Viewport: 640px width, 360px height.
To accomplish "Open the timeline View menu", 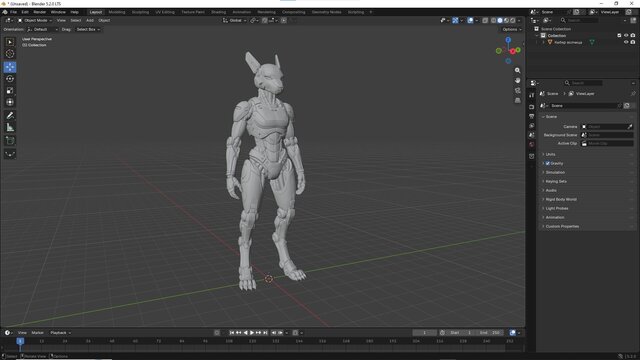I will coord(22,333).
